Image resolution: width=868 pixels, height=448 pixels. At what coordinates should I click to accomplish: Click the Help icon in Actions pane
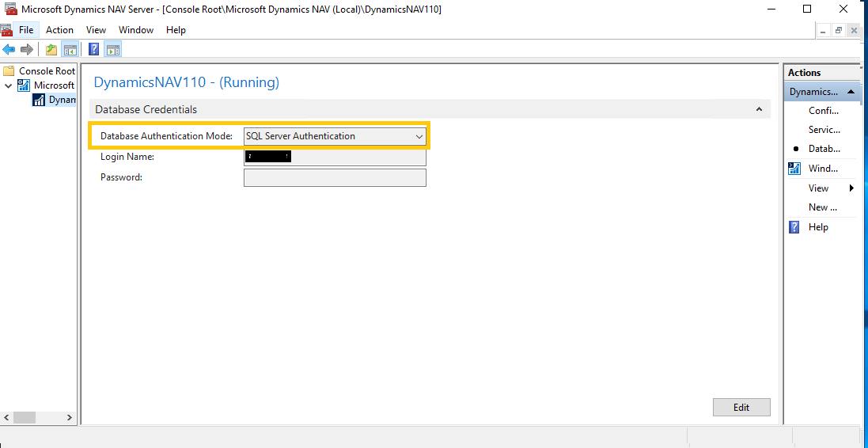(x=794, y=227)
